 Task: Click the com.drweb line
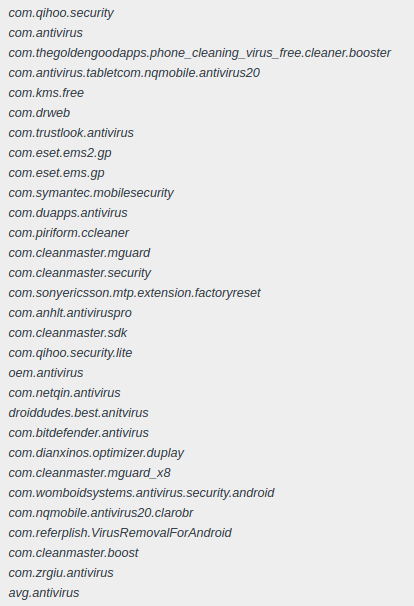point(39,113)
